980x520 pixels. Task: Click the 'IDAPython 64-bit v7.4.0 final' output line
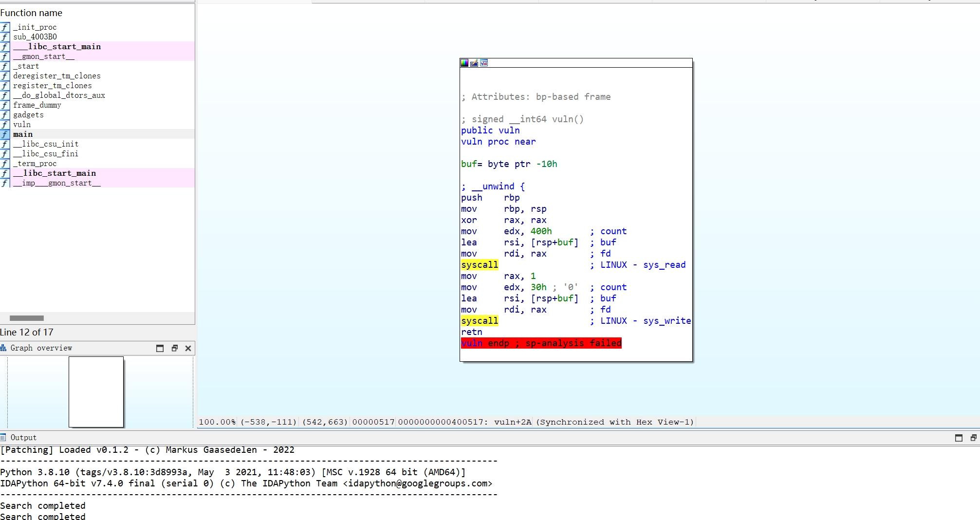click(246, 483)
